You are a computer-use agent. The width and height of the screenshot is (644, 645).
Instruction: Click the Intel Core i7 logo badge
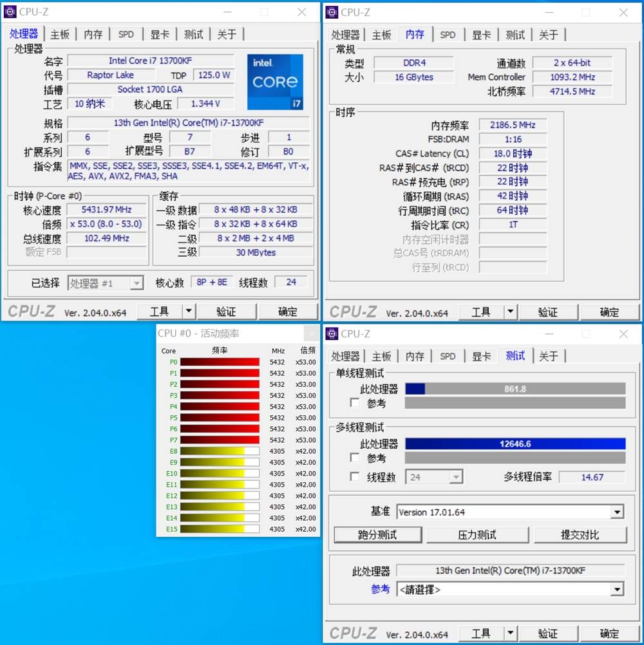[275, 82]
